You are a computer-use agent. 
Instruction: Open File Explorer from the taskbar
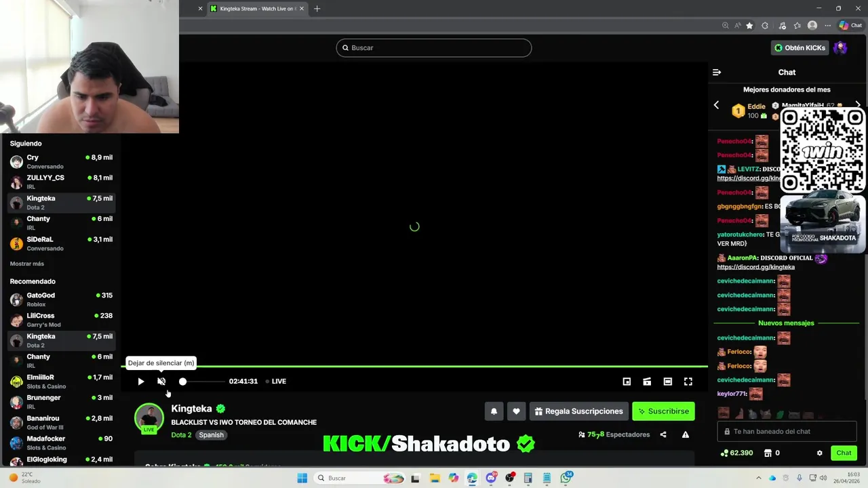[x=434, y=478]
